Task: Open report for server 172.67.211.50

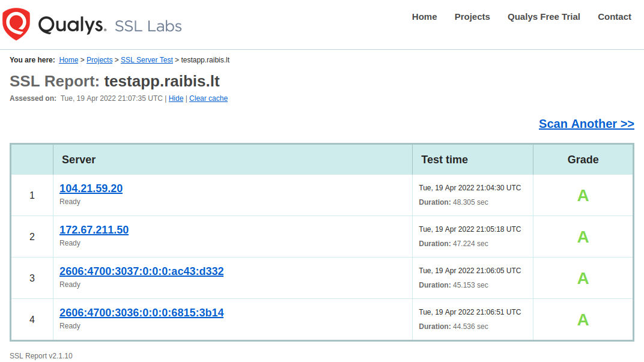Action: point(94,230)
